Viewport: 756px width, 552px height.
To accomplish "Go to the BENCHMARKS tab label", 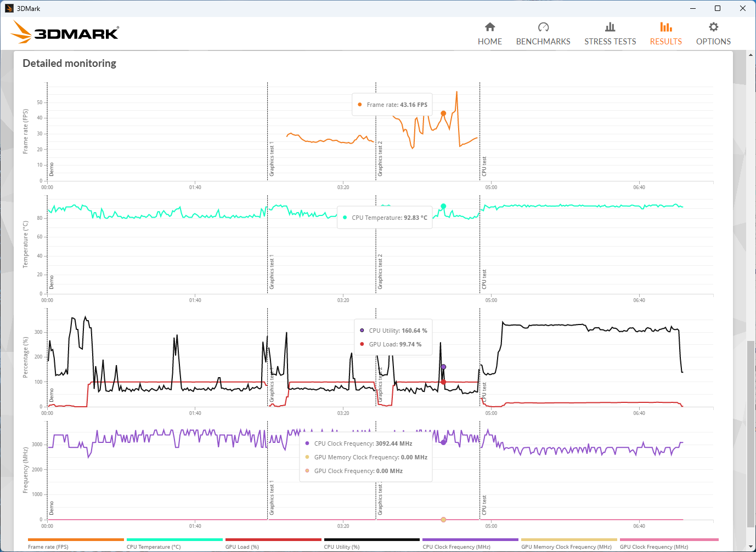I will pyautogui.click(x=543, y=42).
